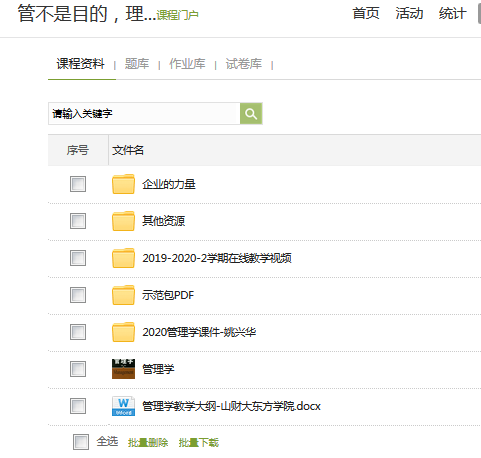Open the 企业的力量 folder icon
This screenshot has width=481, height=458.
coord(123,184)
